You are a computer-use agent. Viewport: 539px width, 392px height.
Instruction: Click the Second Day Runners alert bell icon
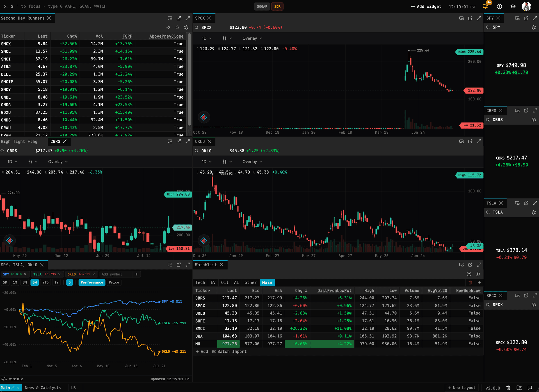tap(177, 27)
